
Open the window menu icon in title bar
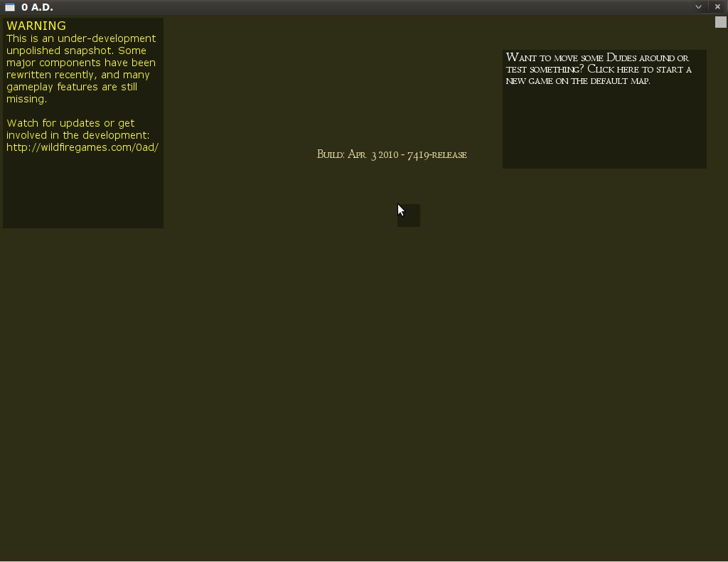point(10,7)
